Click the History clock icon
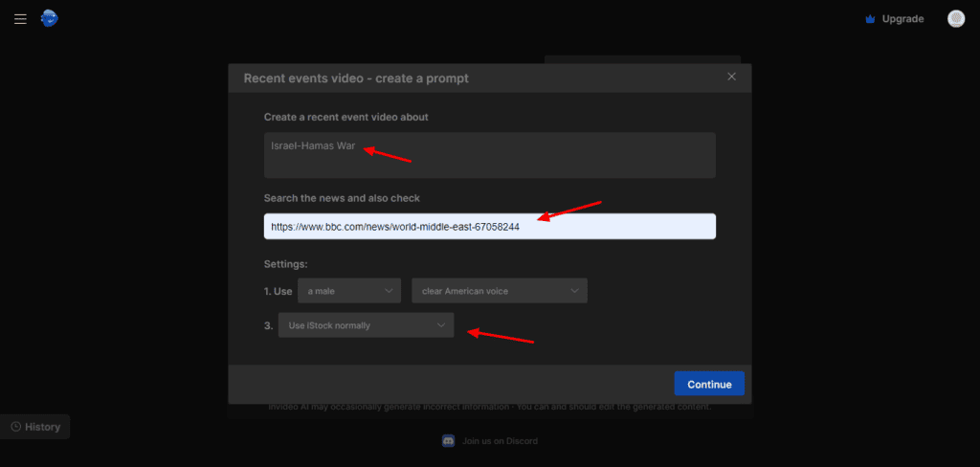 click(16, 427)
